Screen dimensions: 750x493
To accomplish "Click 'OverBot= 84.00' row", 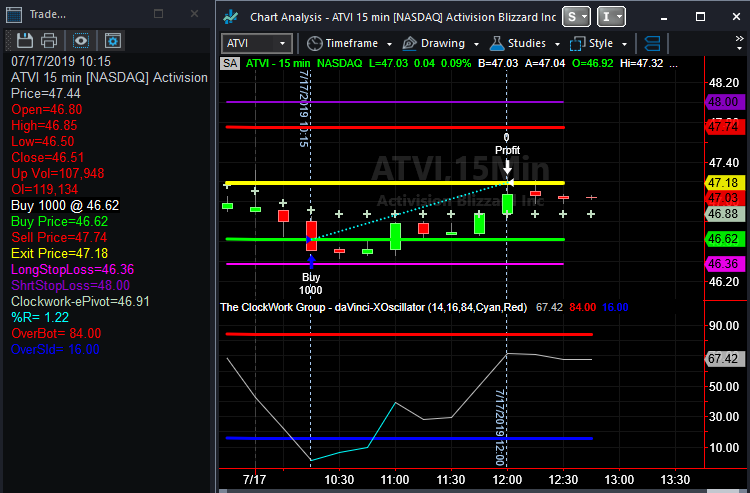I will click(x=56, y=333).
